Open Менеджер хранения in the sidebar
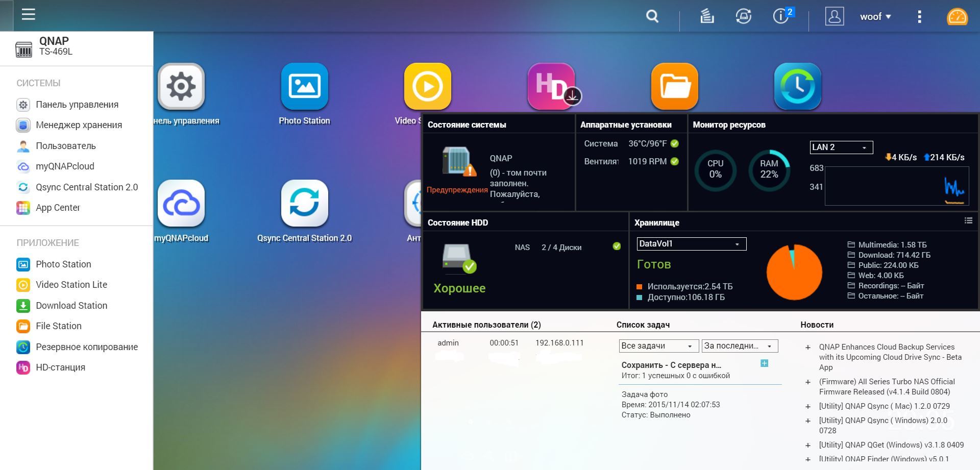The width and height of the screenshot is (980, 470). [77, 125]
